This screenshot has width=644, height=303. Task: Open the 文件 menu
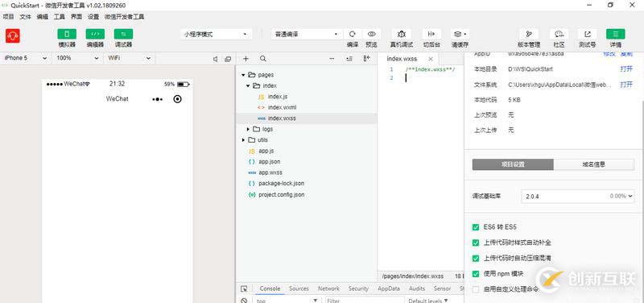26,17
